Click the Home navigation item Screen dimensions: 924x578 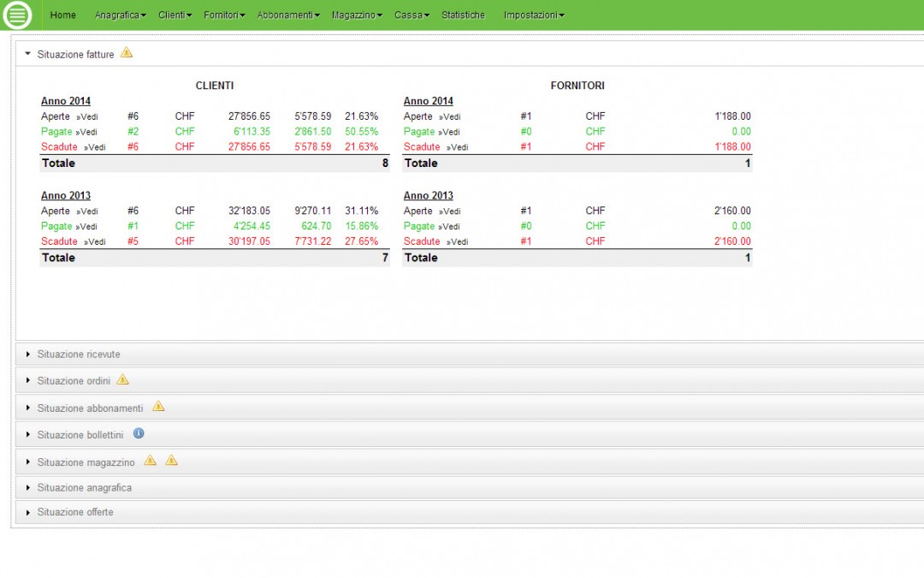tap(62, 15)
